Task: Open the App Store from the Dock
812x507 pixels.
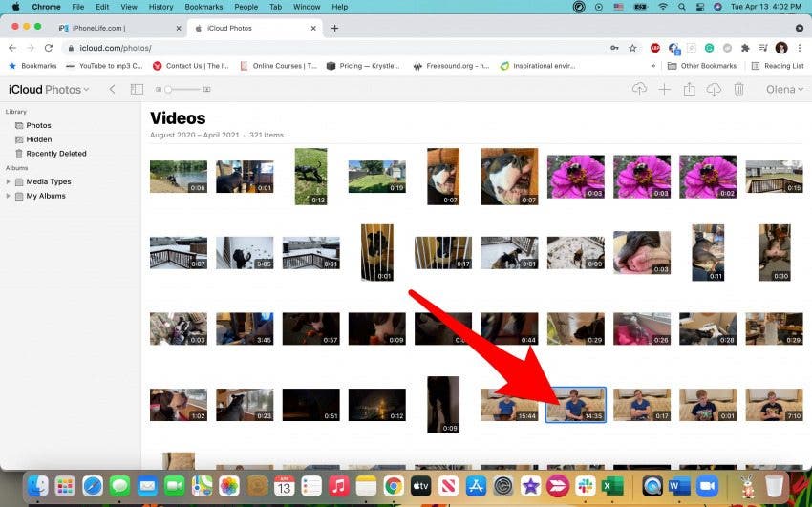Action: tap(476, 486)
